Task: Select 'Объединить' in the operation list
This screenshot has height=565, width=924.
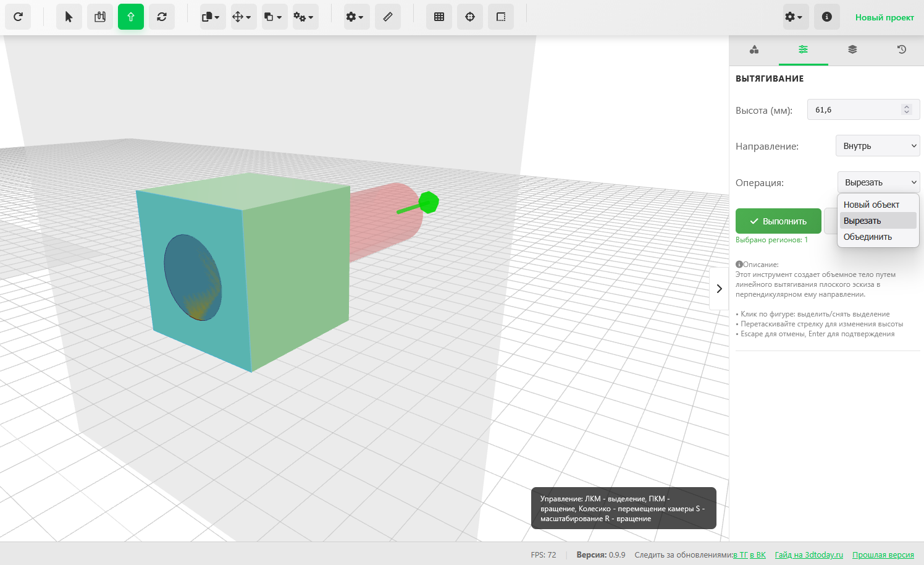Action: click(x=867, y=237)
